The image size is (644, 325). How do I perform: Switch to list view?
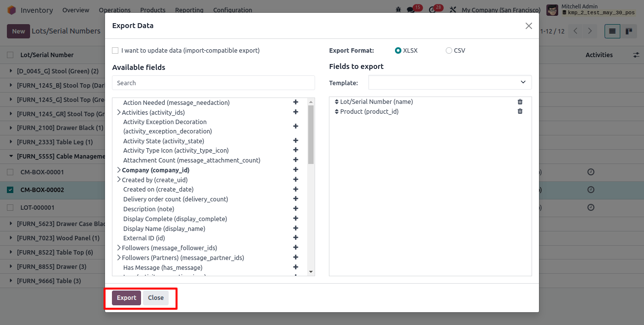coord(612,31)
